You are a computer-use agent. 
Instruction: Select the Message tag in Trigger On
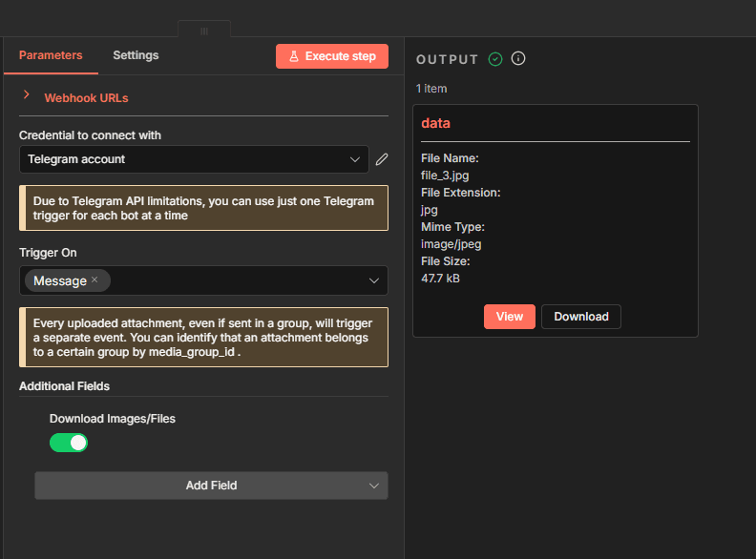coord(59,280)
